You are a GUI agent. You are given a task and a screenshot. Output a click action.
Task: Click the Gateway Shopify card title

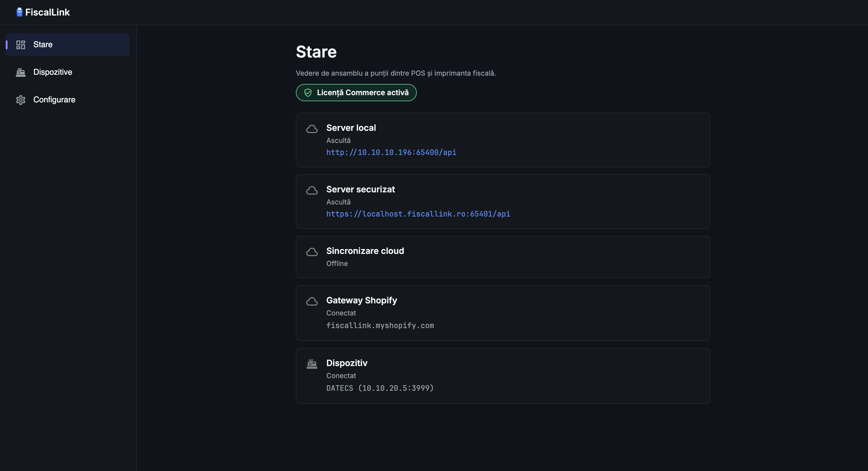[361, 300]
